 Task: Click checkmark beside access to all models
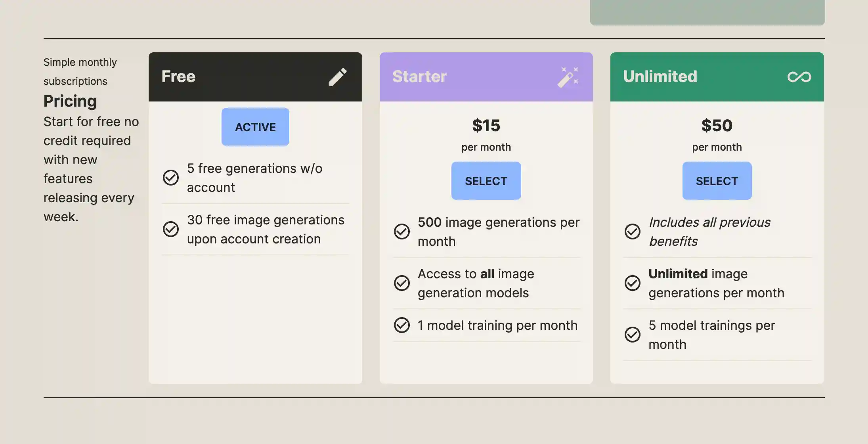click(401, 283)
